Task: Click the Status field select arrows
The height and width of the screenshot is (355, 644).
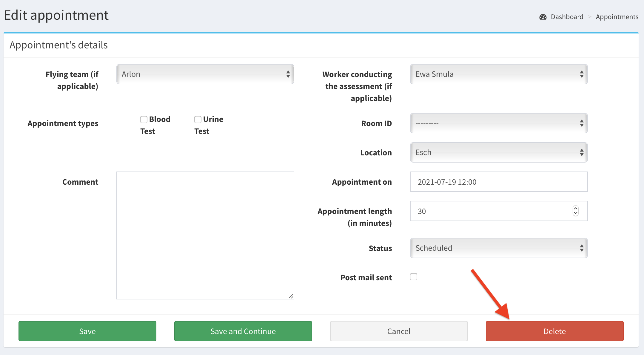Action: point(582,248)
